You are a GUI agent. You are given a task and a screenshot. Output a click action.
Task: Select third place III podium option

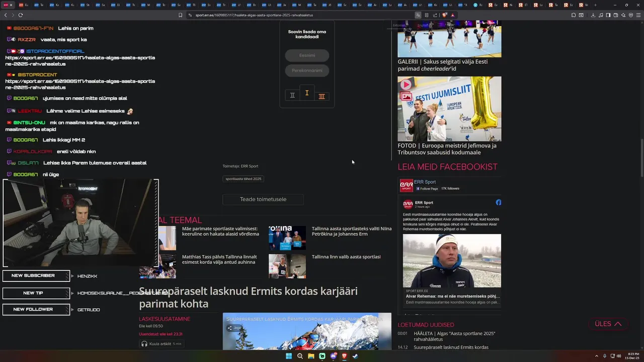point(321,96)
